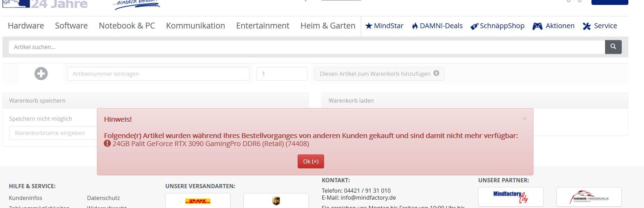Click the Aktionen gamepad icon
The width and height of the screenshot is (644, 208).
tap(537, 26)
